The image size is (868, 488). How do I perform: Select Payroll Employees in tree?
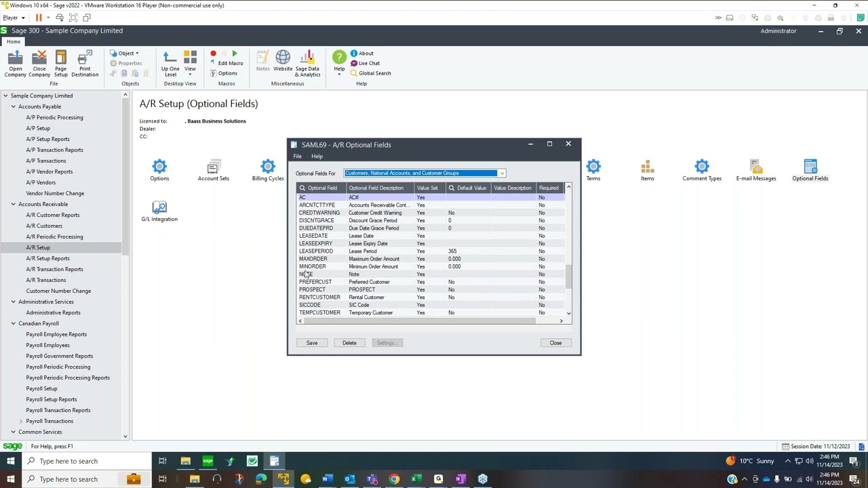[47, 345]
